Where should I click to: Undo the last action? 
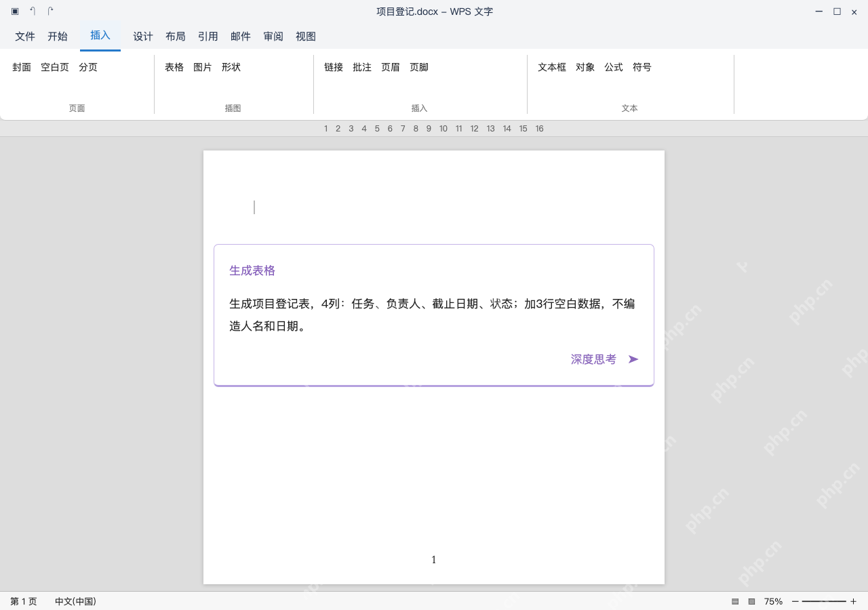click(x=33, y=12)
